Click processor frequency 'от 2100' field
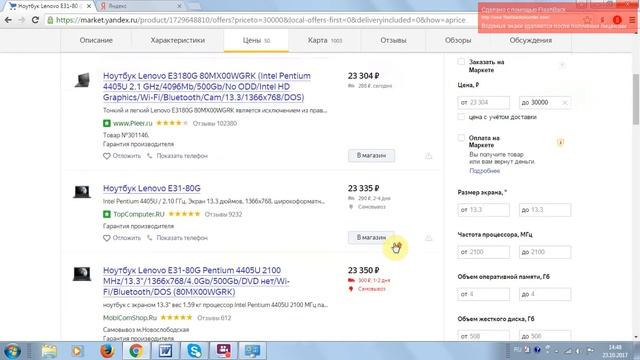Image resolution: width=640 pixels, height=360 pixels. point(484,252)
